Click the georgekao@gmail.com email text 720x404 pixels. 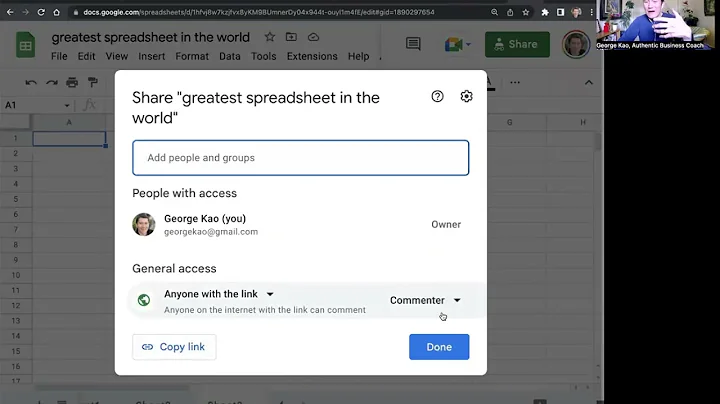pos(211,232)
